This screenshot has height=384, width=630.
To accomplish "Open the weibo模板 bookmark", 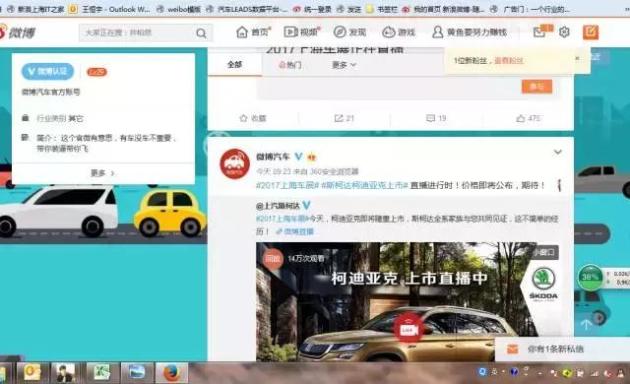I will 178,9.
